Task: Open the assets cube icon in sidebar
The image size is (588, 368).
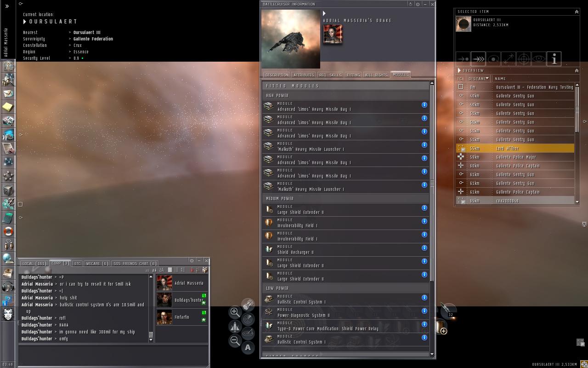Action: coord(8,190)
